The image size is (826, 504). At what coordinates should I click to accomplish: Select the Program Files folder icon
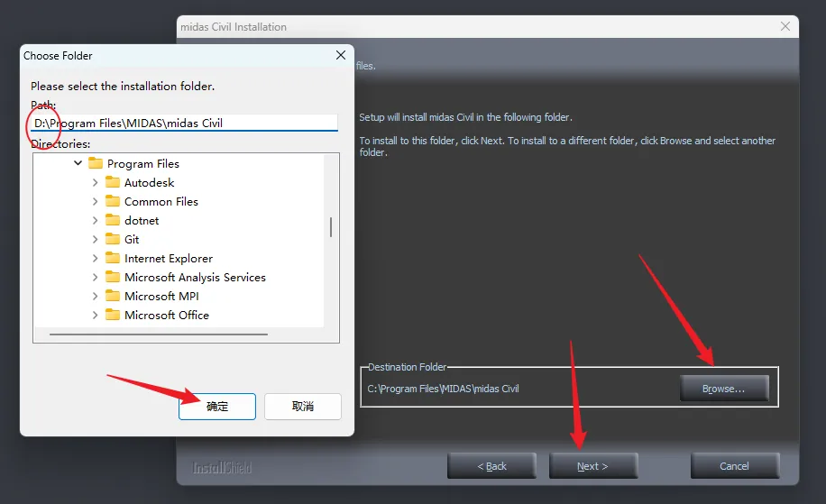(x=96, y=163)
